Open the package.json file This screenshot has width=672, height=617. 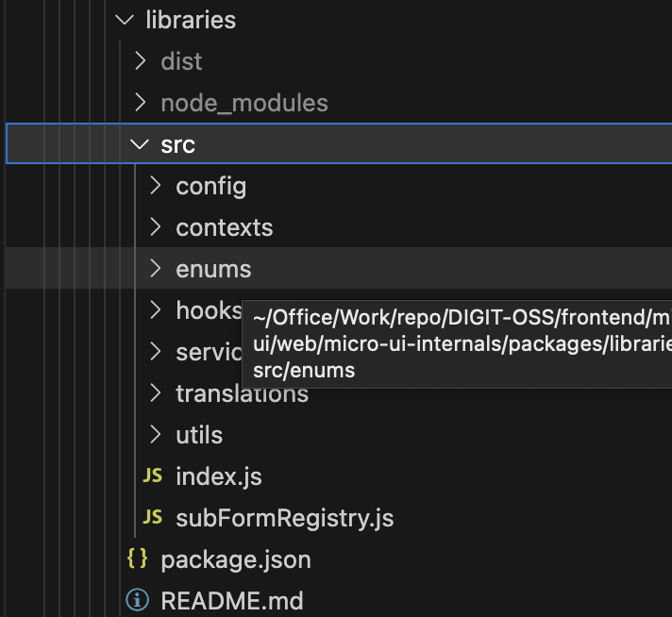coord(236,559)
